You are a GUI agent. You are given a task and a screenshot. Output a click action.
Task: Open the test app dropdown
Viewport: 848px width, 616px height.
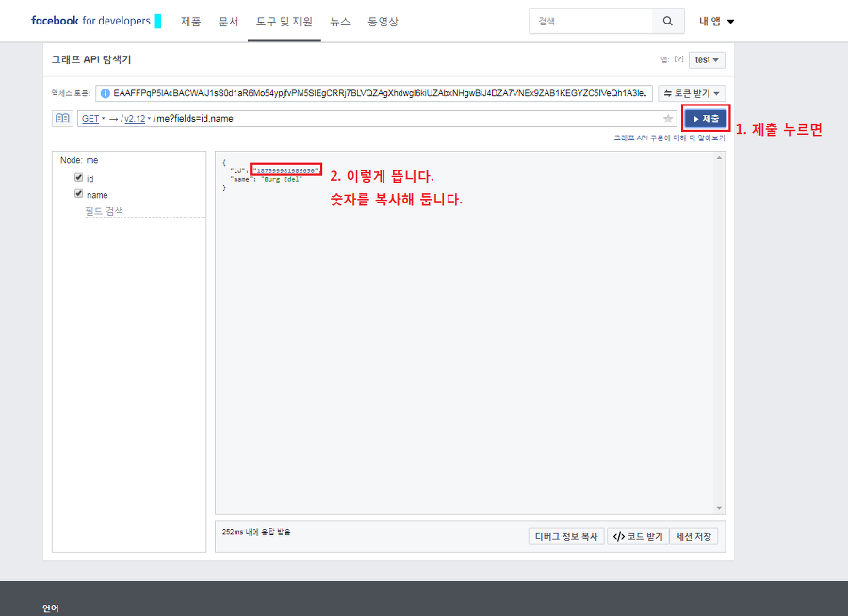point(707,60)
